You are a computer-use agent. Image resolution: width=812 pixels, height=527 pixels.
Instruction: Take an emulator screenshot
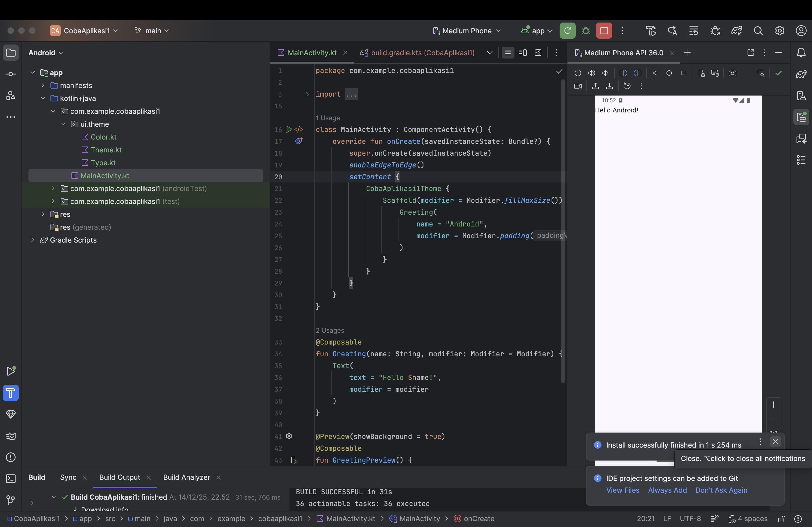point(732,73)
